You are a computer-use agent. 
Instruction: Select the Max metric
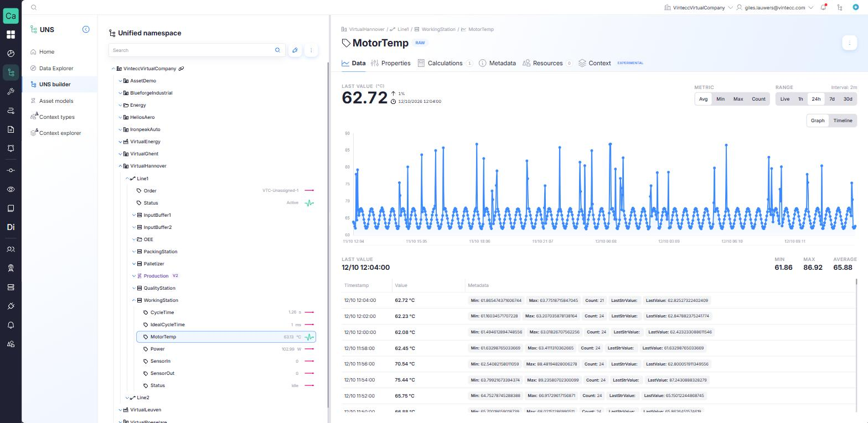tap(738, 99)
